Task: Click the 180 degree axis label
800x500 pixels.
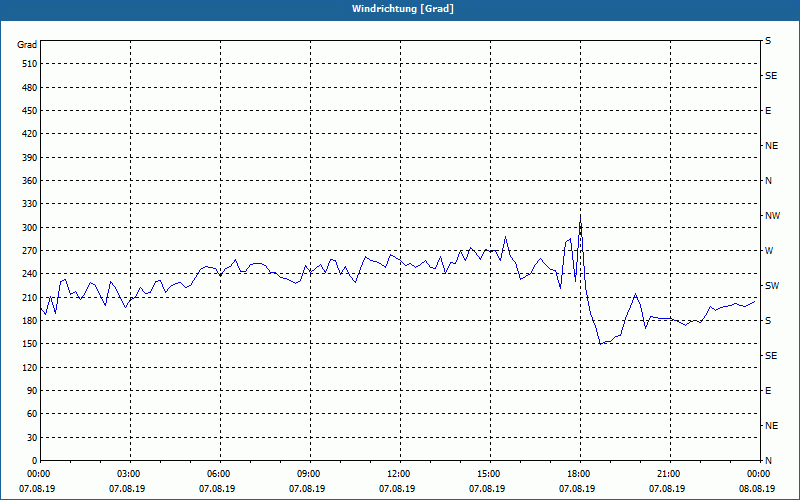Action: tap(30, 320)
